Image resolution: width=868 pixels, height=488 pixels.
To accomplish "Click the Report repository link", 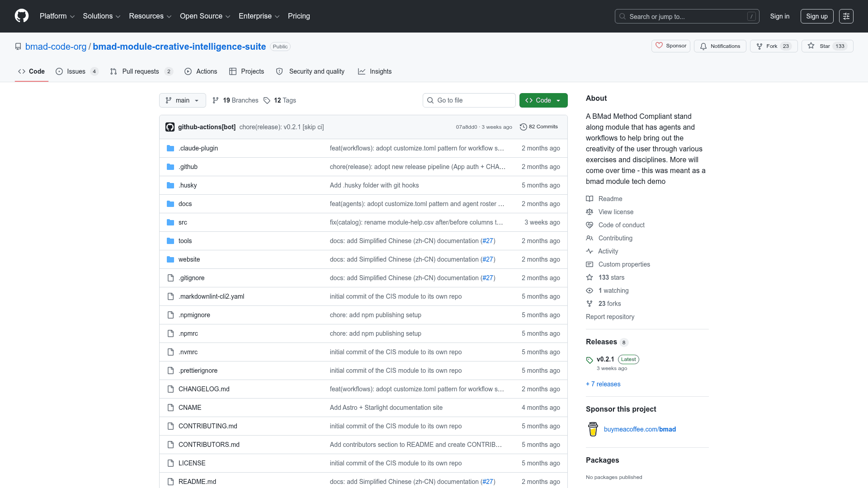I will click(610, 317).
